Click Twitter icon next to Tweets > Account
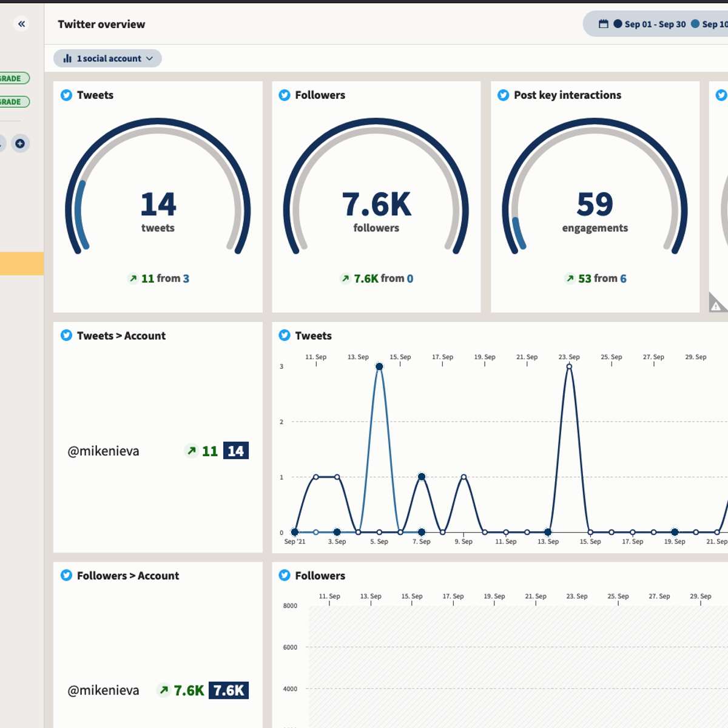728x728 pixels. pos(66,335)
